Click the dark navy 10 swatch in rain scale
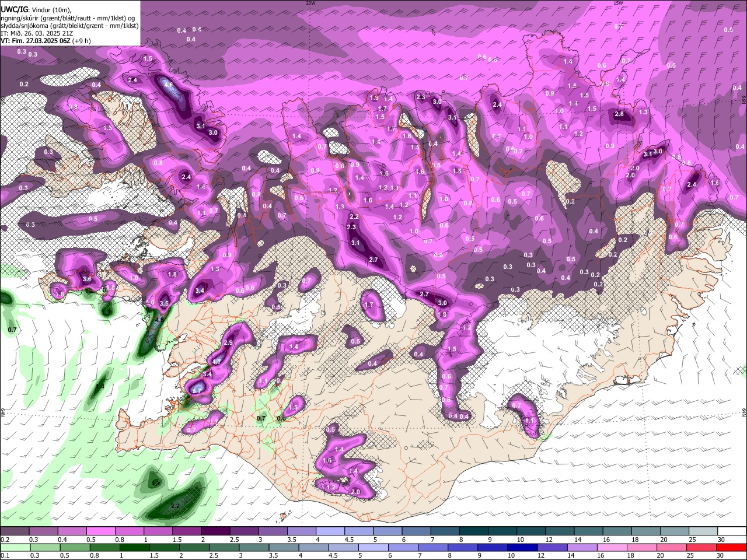 522,548
